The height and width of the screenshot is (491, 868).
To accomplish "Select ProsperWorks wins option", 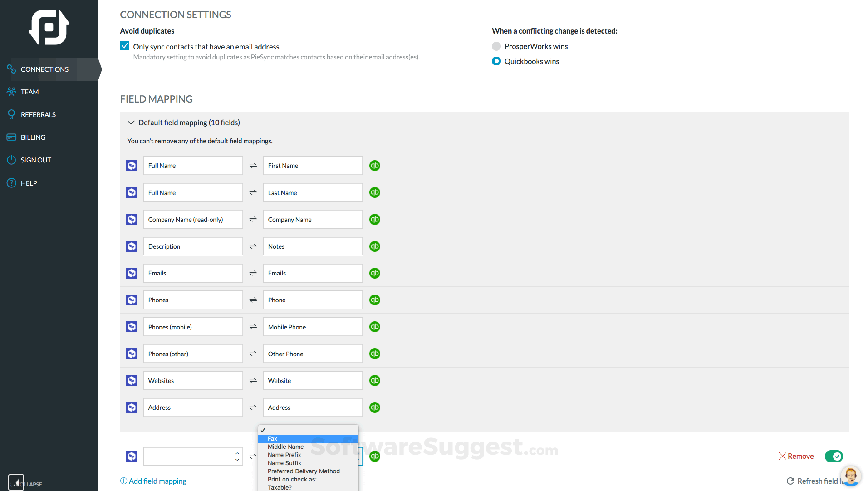I will 496,46.
